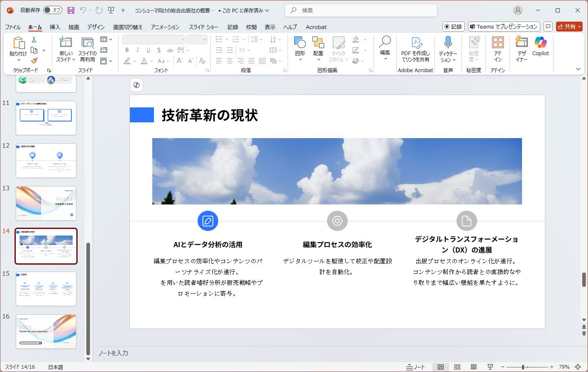The image size is (588, 372).
Task: Toggle the Notes pane in the status bar
Action: (x=416, y=367)
